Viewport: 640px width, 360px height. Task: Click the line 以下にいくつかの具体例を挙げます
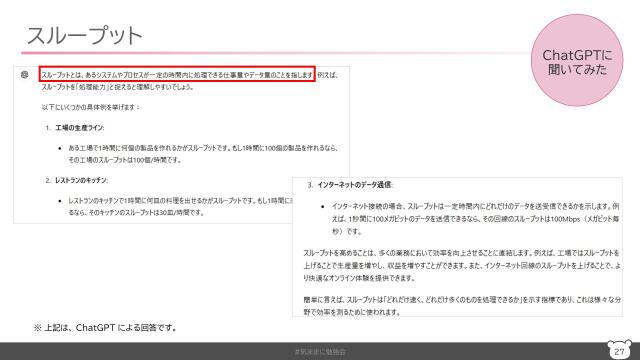pyautogui.click(x=90, y=107)
